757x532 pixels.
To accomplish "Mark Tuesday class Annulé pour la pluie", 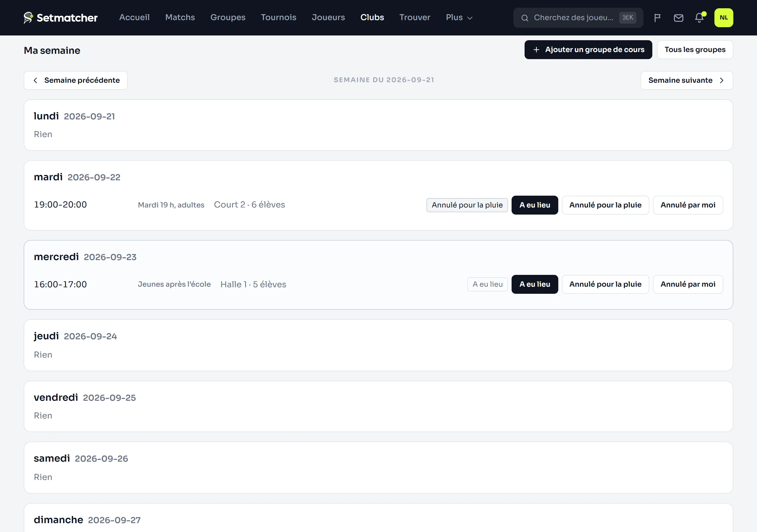I will coord(605,205).
